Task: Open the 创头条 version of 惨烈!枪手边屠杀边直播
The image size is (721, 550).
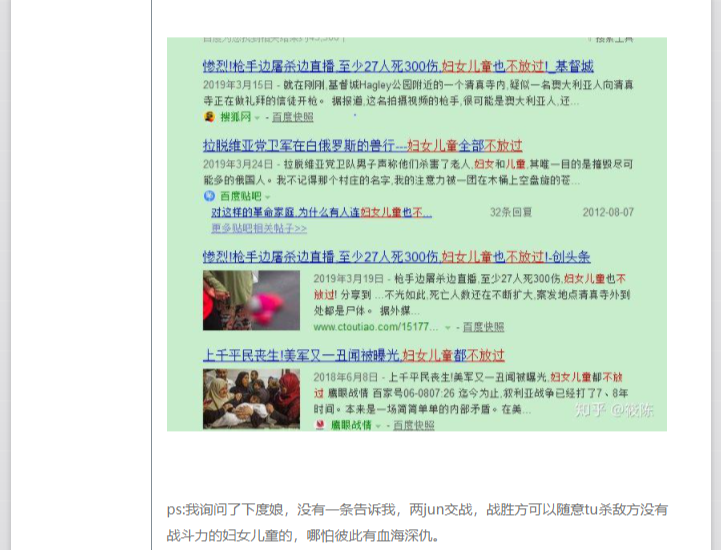Action: pyautogui.click(x=397, y=257)
